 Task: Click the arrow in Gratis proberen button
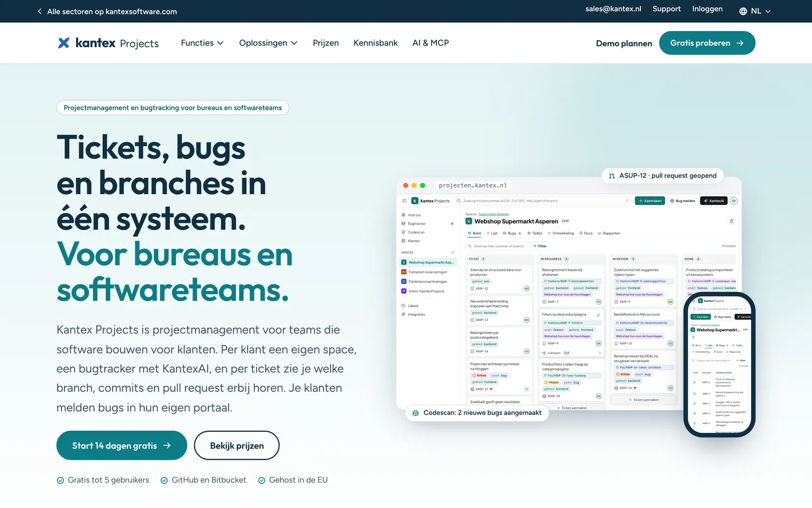tap(740, 43)
